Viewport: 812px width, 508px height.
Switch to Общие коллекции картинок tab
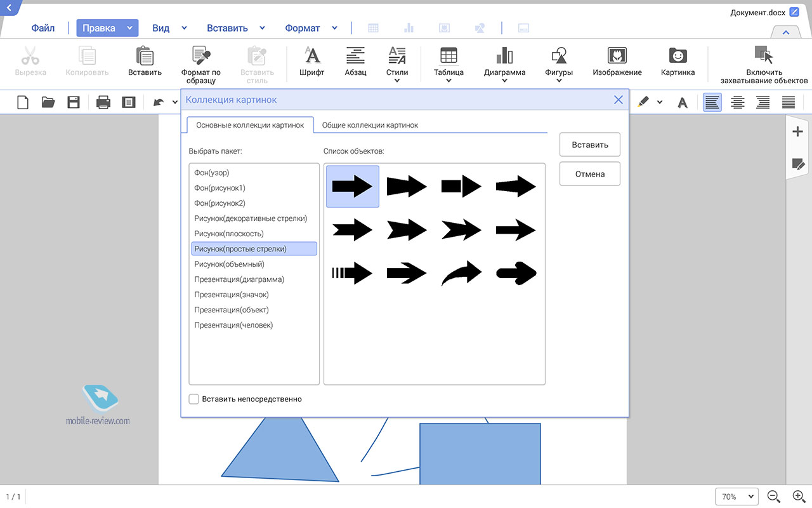tap(370, 125)
